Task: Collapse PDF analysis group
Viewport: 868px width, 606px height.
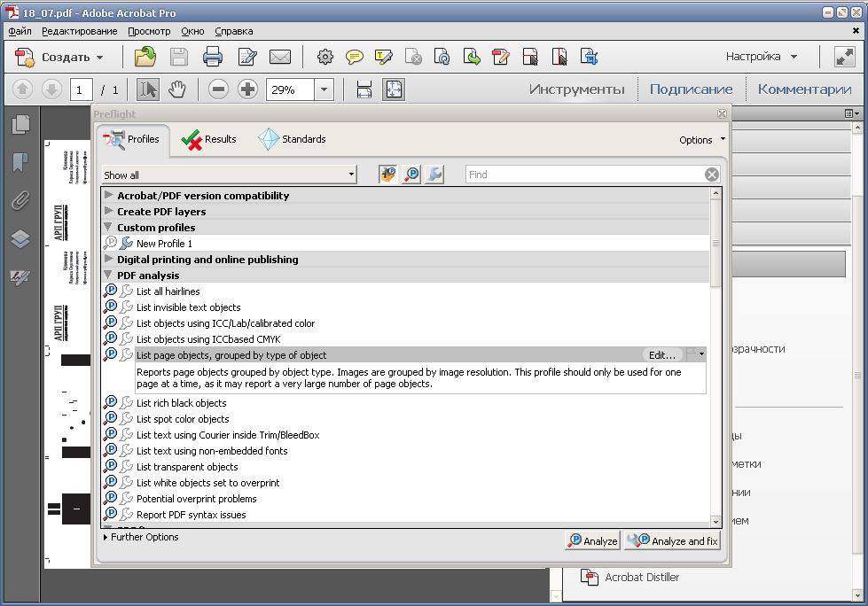Action: [x=109, y=275]
